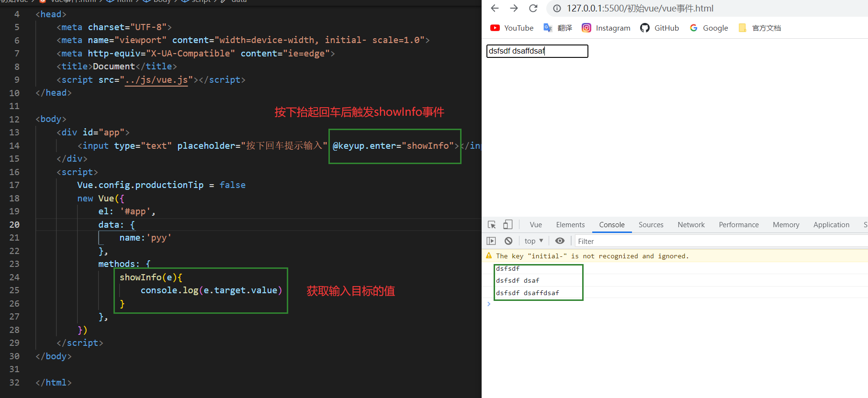
Task: Click the browser URL address text
Action: click(x=640, y=8)
